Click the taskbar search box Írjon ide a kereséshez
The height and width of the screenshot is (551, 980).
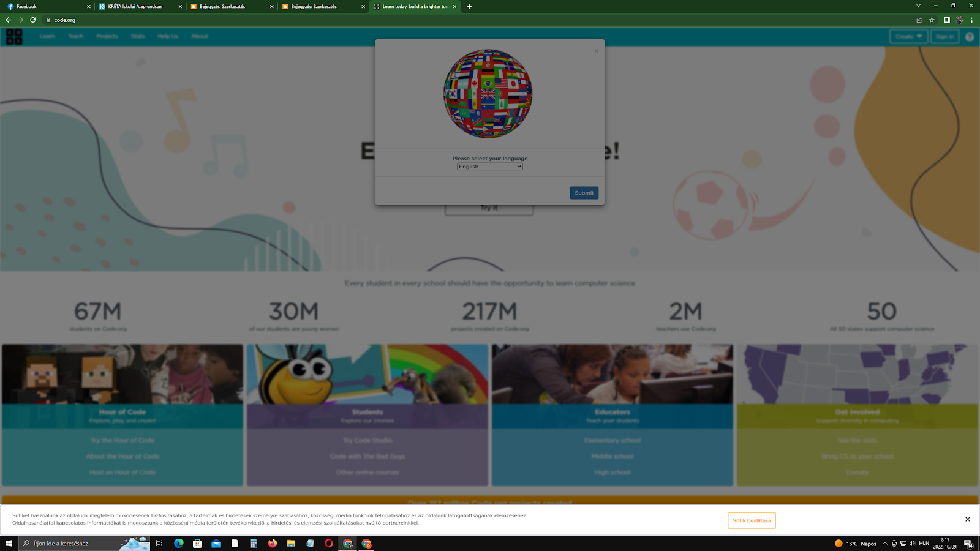[85, 543]
